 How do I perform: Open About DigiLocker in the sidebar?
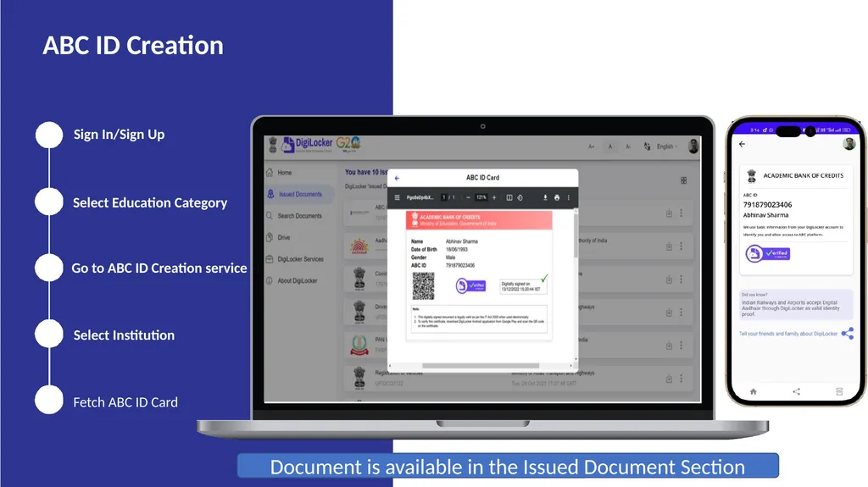point(292,280)
